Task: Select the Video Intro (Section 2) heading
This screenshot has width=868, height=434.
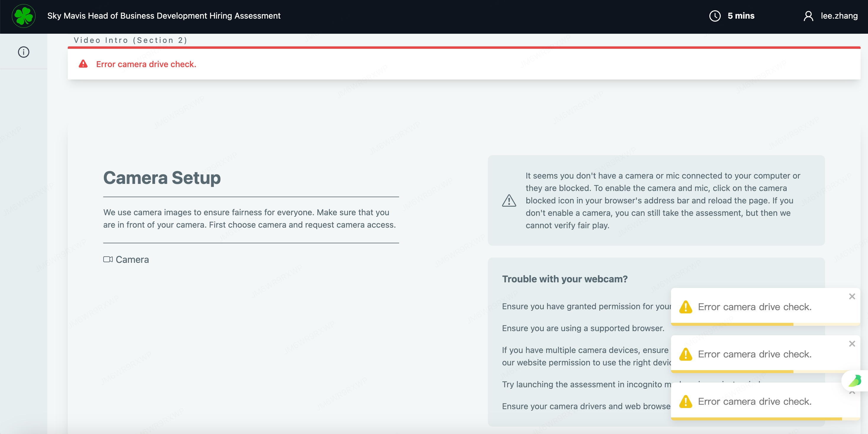Action: pos(130,40)
